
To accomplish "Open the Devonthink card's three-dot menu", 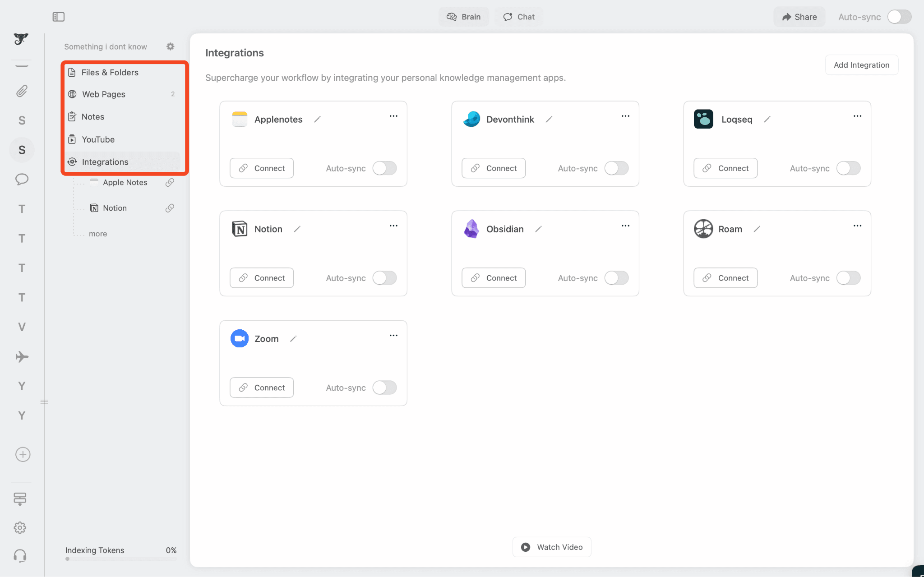I will (625, 116).
